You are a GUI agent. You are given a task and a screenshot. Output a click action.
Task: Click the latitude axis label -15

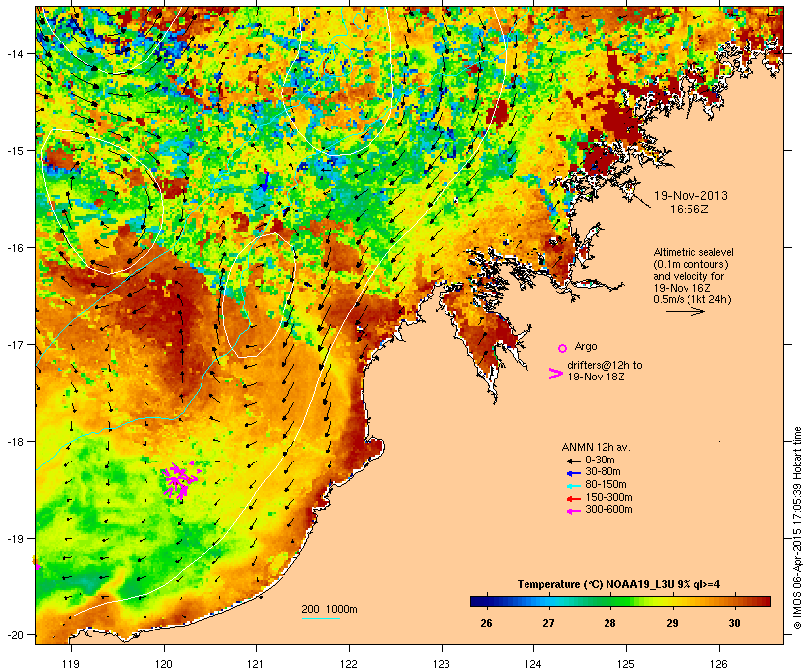tap(14, 151)
